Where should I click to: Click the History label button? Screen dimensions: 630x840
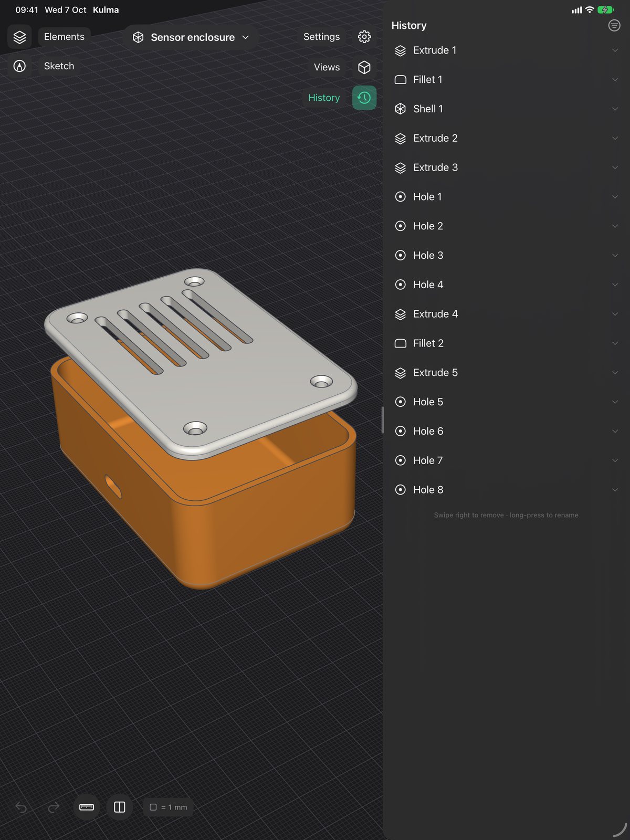coord(324,98)
